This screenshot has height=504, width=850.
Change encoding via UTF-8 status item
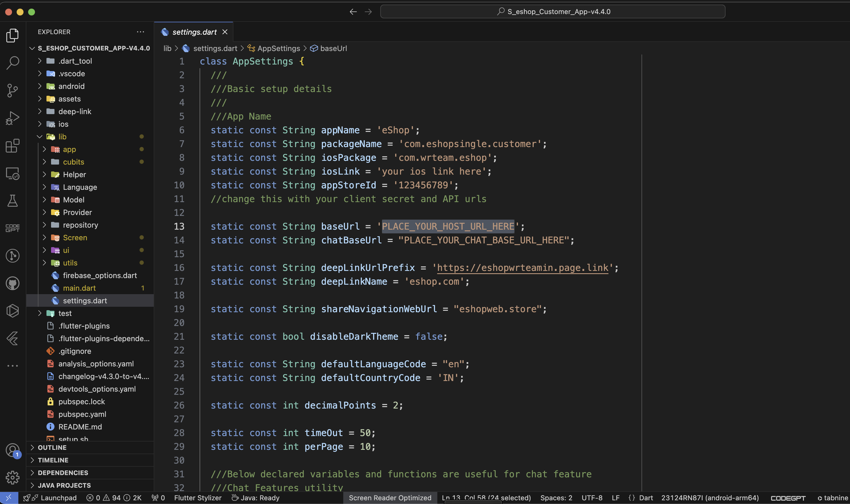(x=592, y=498)
